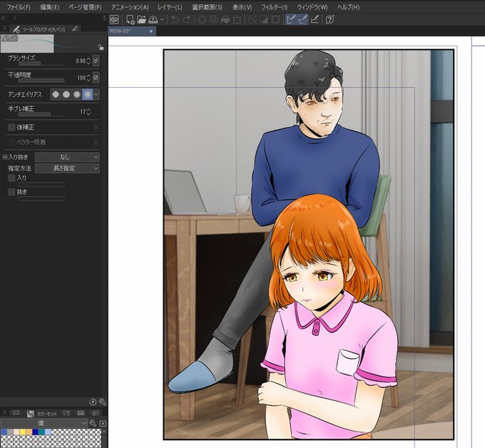Enable the 抜き checkbox

(x=11, y=192)
